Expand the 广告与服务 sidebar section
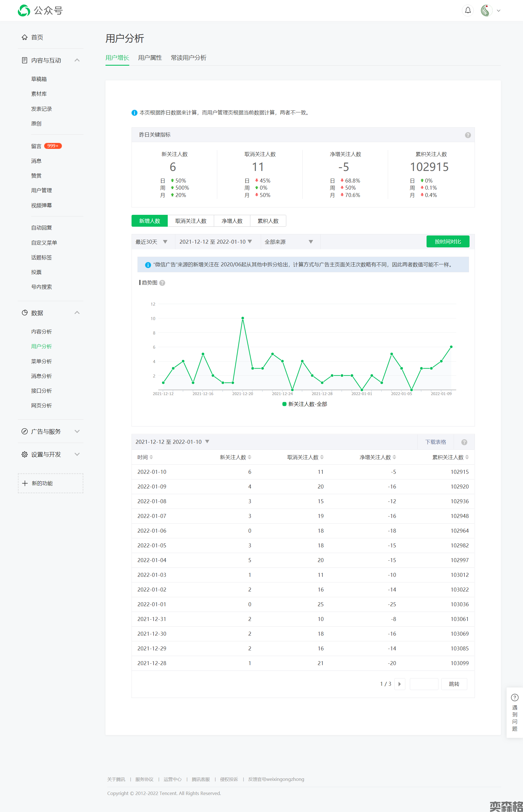 (x=50, y=432)
